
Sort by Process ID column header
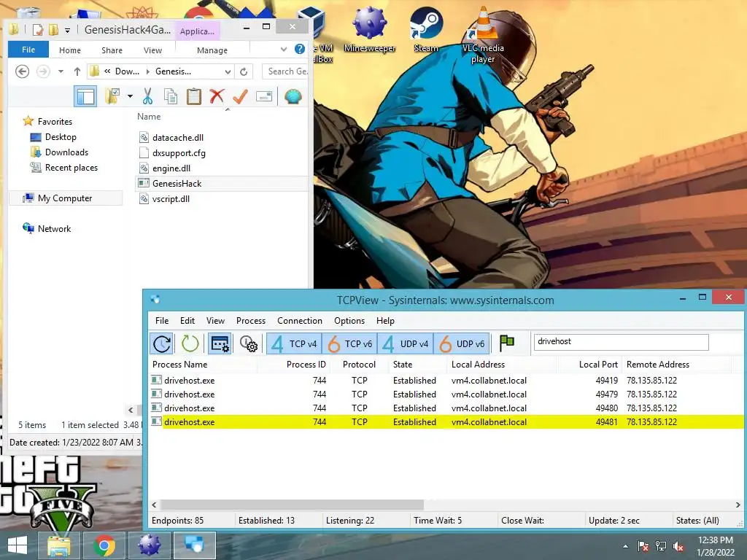pos(306,365)
